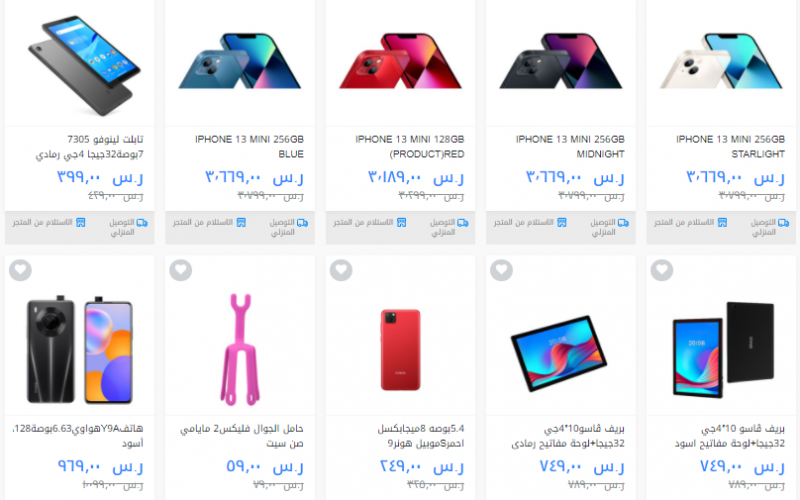Toggle heart on the gray Brave Faso tablet

tap(502, 270)
